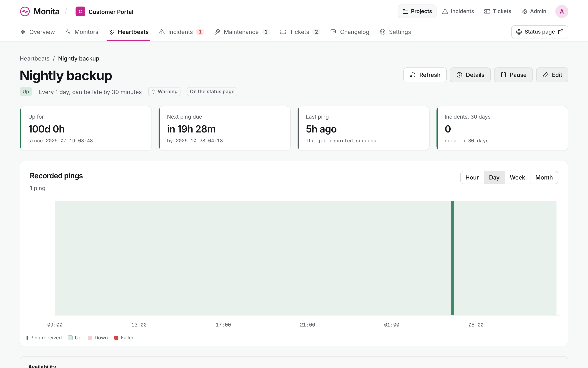The image size is (588, 368).
Task: Click the heart icon beside Heartbeats tab
Action: [111, 32]
